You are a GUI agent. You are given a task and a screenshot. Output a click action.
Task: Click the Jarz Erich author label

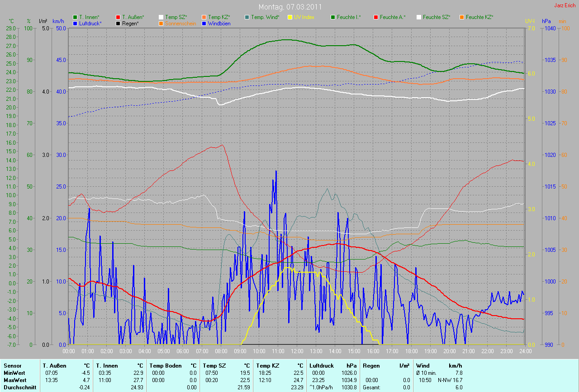pyautogui.click(x=564, y=5)
